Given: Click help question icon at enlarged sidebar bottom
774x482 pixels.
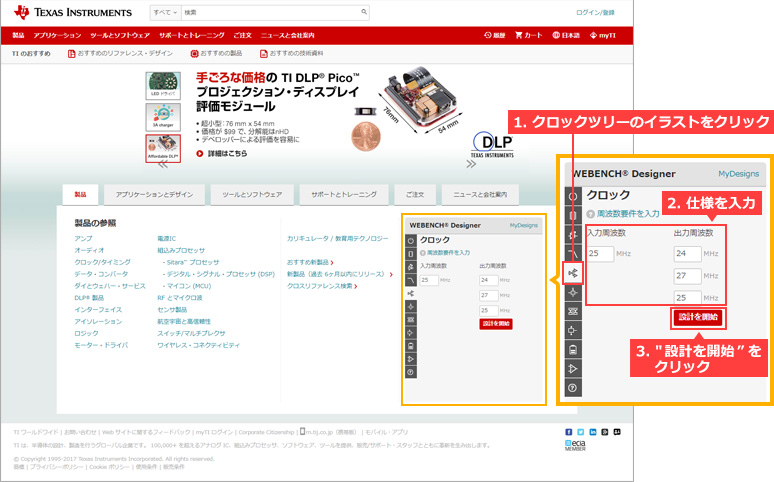Looking at the screenshot, I should (573, 388).
